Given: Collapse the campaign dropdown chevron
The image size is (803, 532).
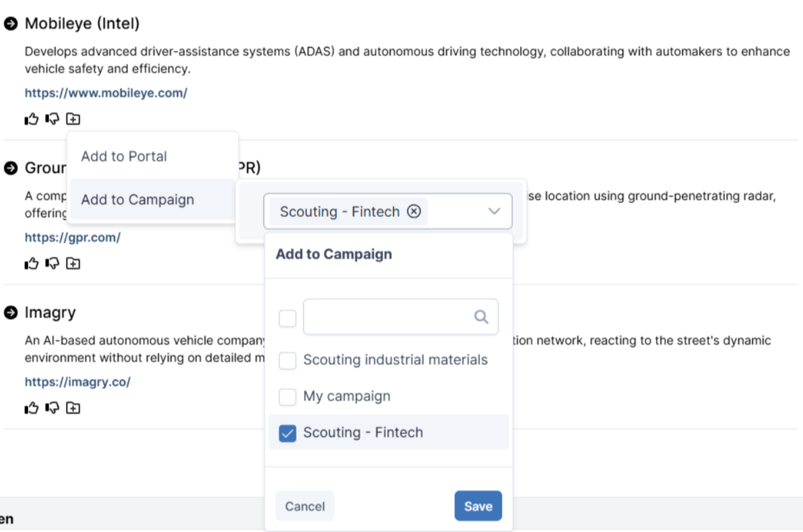Looking at the screenshot, I should [x=494, y=211].
